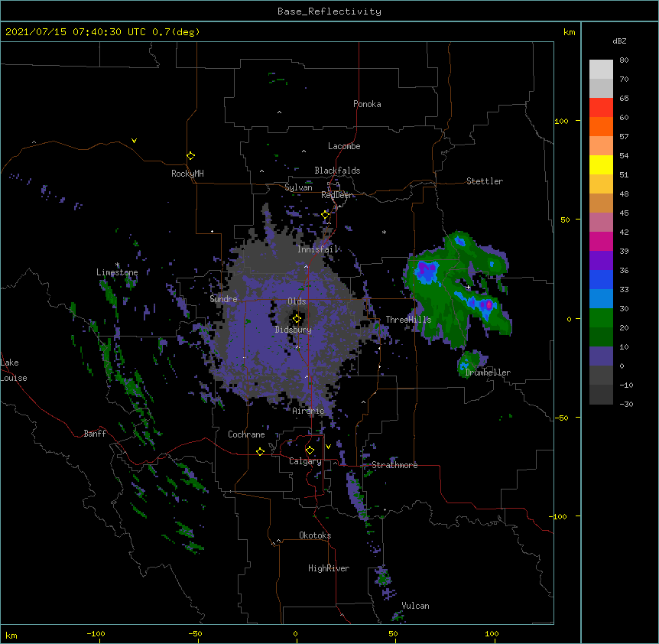Click the Vulcan town label
This screenshot has height=644, width=659.
[415, 606]
